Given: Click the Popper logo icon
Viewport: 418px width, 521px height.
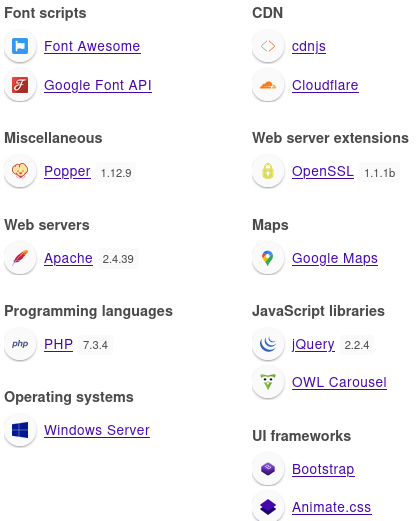Looking at the screenshot, I should tap(20, 171).
